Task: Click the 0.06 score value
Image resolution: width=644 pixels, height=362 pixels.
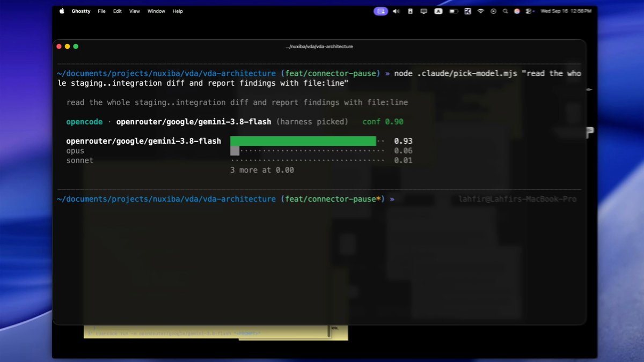Action: pos(403,151)
